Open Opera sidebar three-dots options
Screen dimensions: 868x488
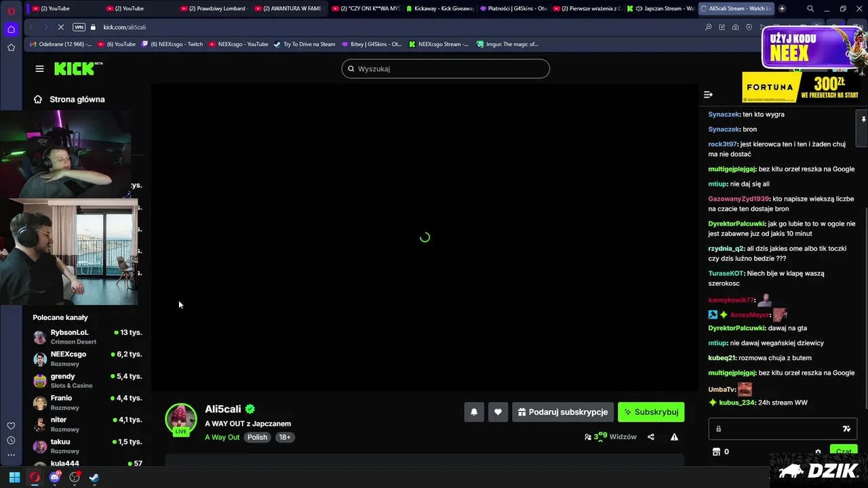(11, 455)
